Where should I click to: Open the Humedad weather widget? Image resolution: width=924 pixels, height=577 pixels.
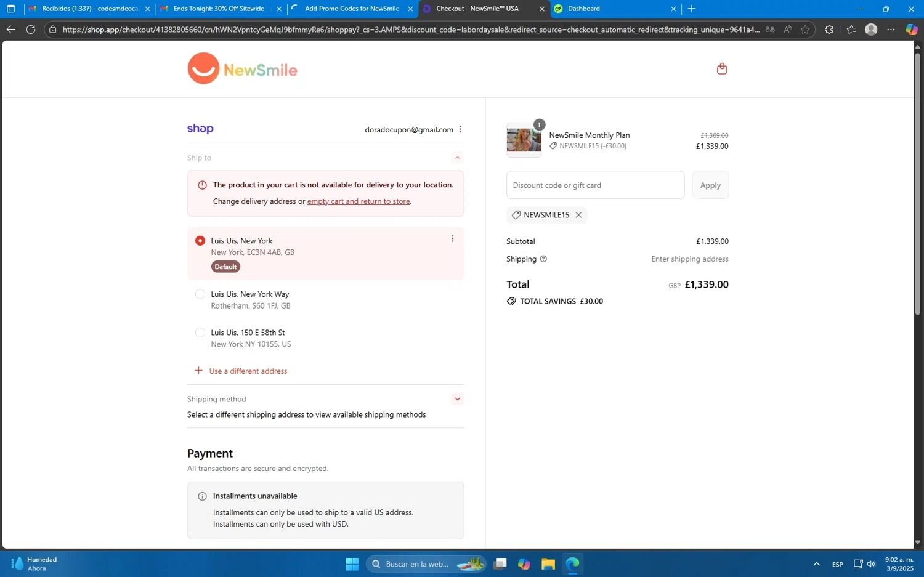(34, 563)
